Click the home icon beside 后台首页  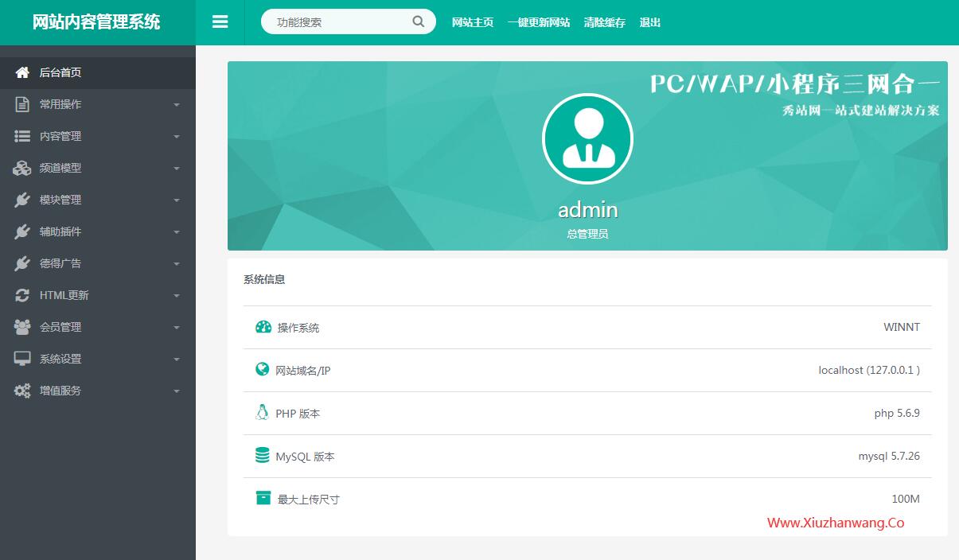tap(22, 72)
